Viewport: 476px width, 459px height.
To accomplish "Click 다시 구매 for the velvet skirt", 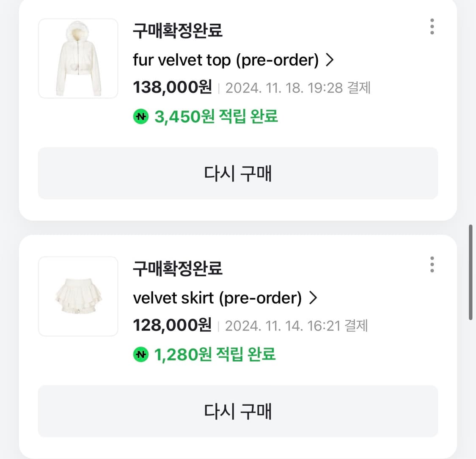I will pos(238,411).
